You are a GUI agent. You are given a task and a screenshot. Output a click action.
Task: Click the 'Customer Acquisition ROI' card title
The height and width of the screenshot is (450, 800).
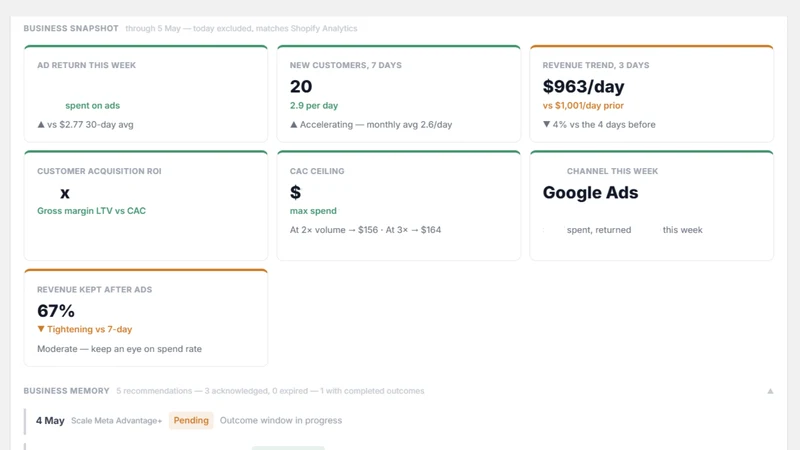tap(99, 171)
